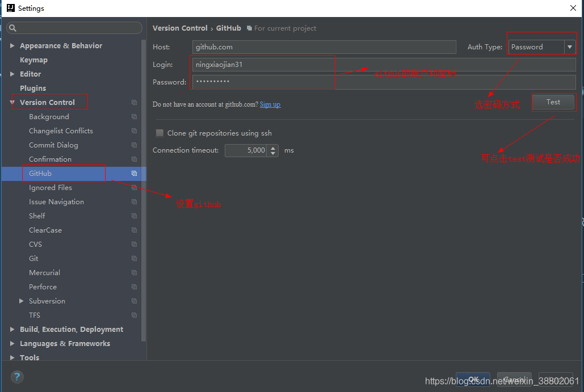Select Shelf settings page
The image size is (584, 392).
37,216
